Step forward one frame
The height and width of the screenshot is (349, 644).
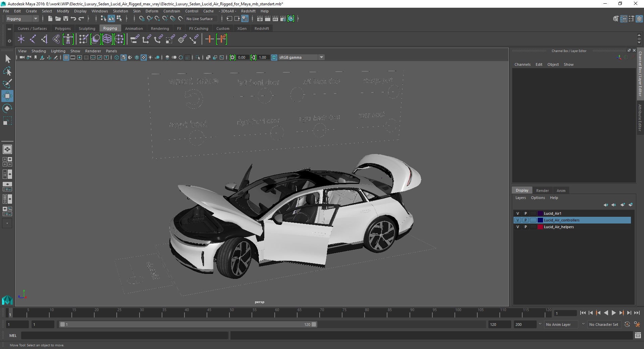629,313
